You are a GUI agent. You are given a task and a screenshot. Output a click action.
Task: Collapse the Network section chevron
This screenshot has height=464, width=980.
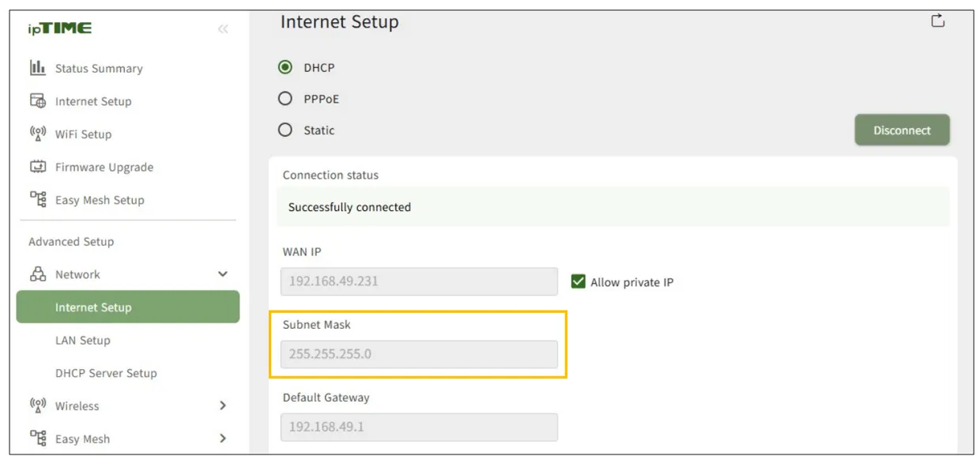tap(223, 274)
